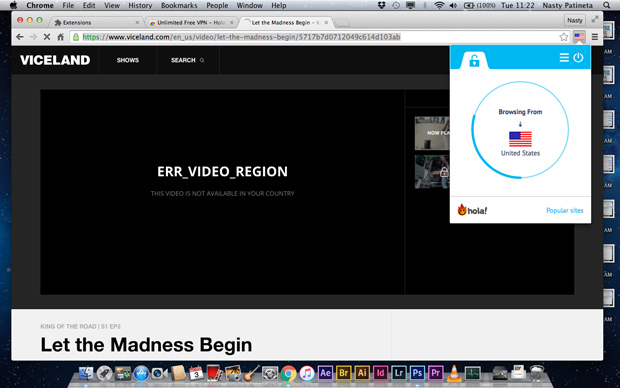The height and width of the screenshot is (388, 620).
Task: Launch Adobe Bridge from the dock
Action: pos(344,373)
